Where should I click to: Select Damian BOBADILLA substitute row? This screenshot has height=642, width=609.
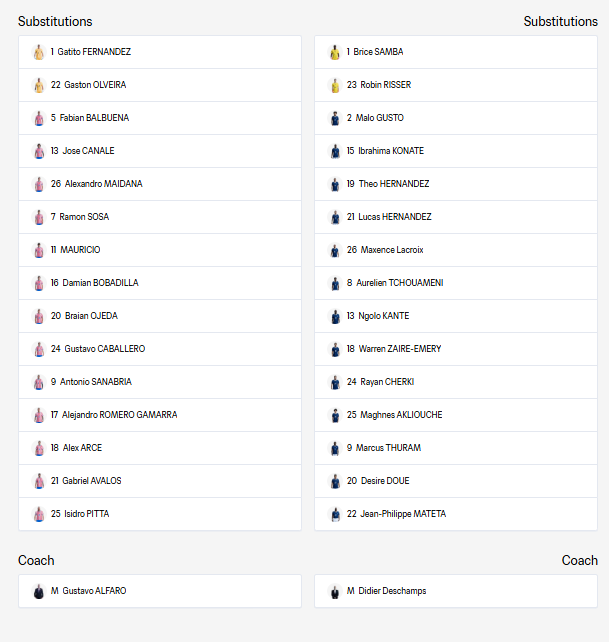tap(160, 283)
